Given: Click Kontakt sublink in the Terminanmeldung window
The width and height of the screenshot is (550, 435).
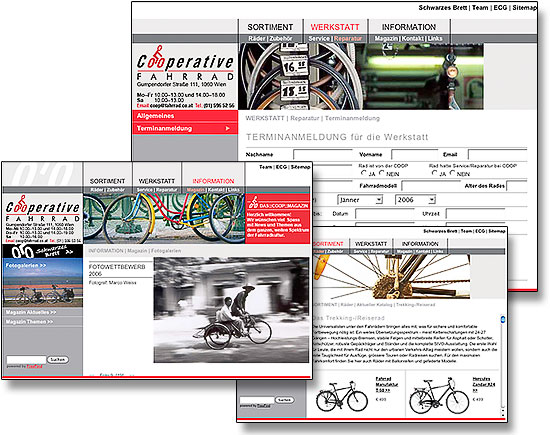Looking at the screenshot, I should pos(413,39).
